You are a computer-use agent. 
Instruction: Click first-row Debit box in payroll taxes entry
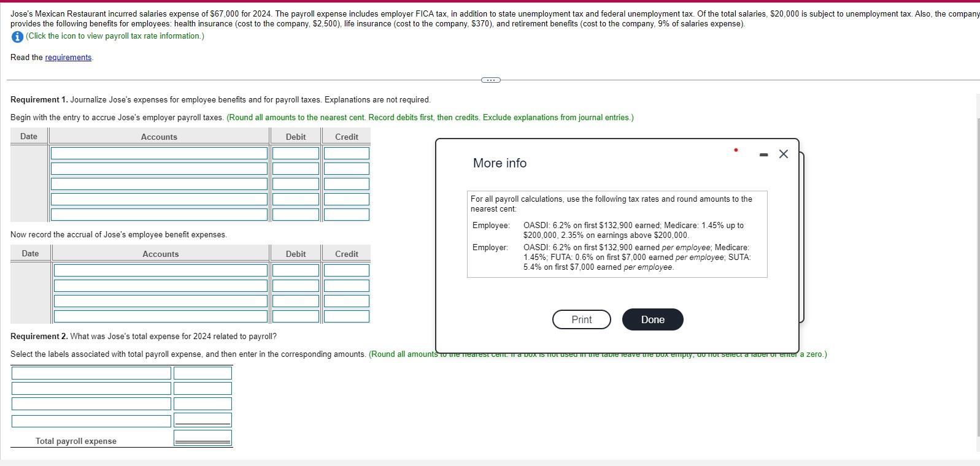(296, 153)
